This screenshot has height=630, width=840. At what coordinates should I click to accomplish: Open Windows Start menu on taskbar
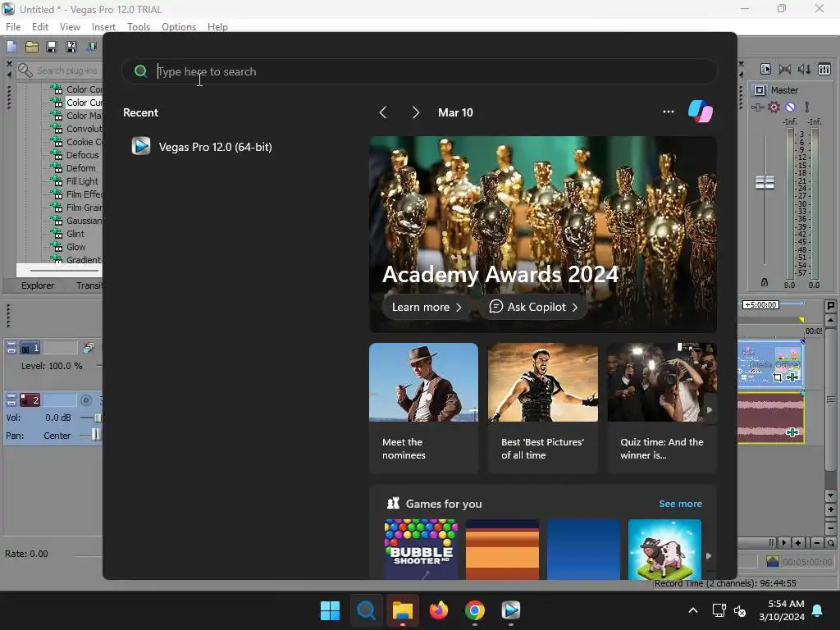tap(330, 610)
